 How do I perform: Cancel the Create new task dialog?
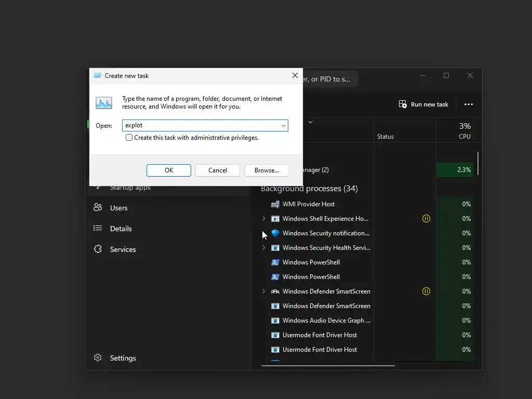point(218,170)
